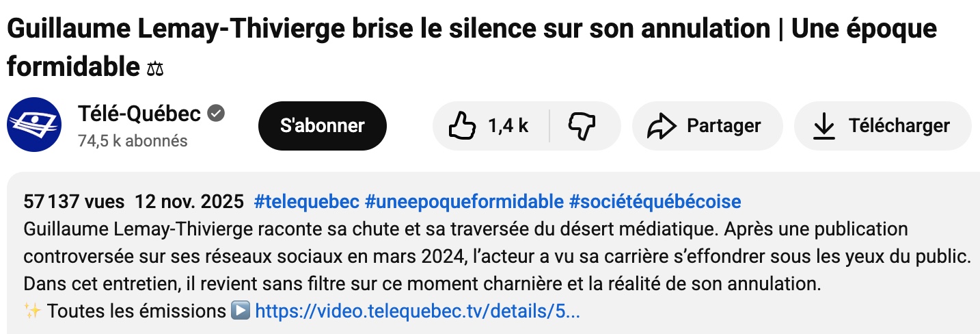Image resolution: width=980 pixels, height=334 pixels.
Task: Click the thumbs-up like icon
Action: click(x=462, y=126)
